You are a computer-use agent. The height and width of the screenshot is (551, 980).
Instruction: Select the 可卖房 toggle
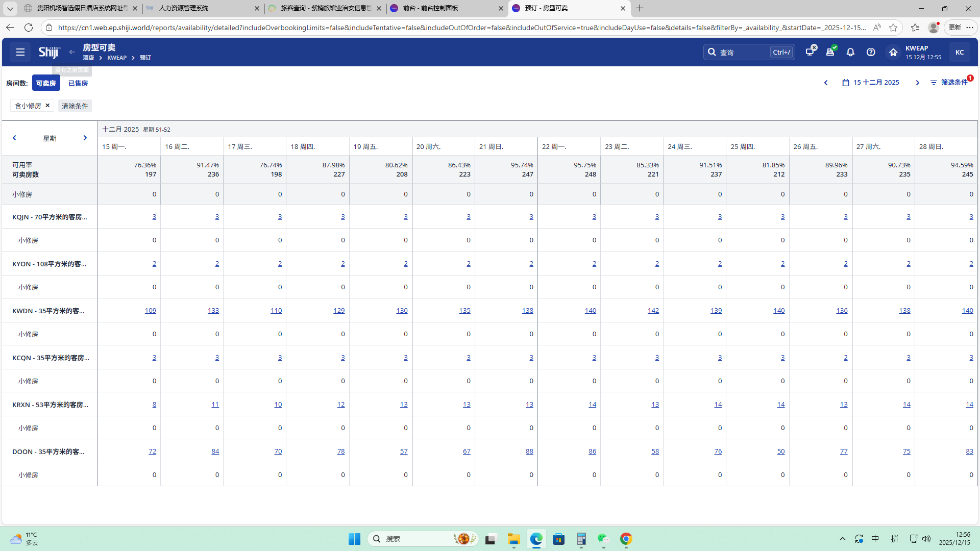click(x=46, y=83)
